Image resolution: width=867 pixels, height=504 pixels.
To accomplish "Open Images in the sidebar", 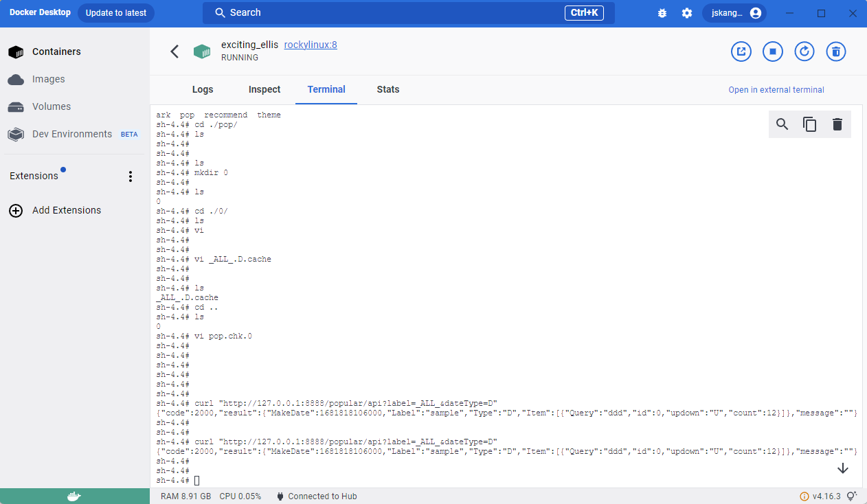I will (x=49, y=79).
